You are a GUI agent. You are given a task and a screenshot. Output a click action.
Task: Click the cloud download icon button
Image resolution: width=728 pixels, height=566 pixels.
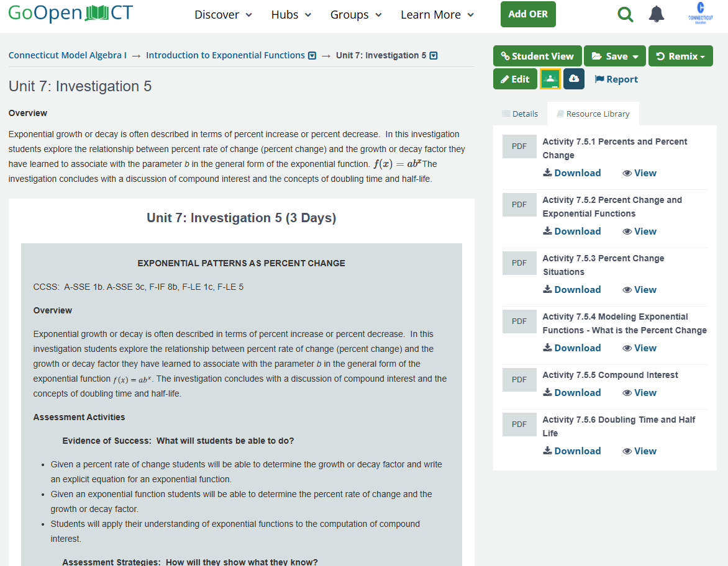574,79
